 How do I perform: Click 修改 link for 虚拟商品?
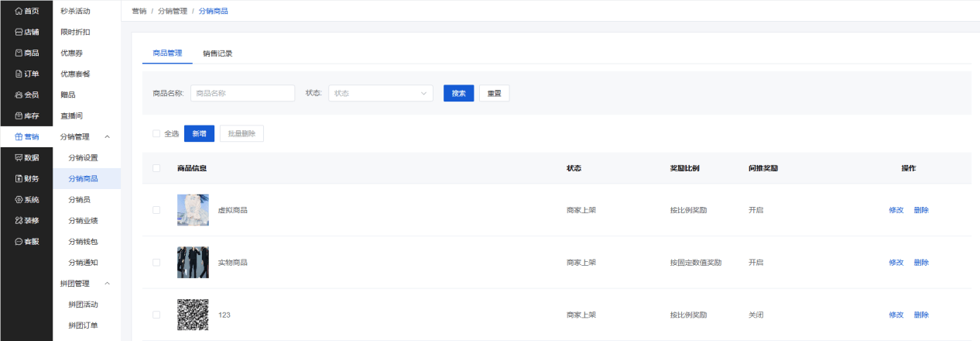click(x=896, y=210)
